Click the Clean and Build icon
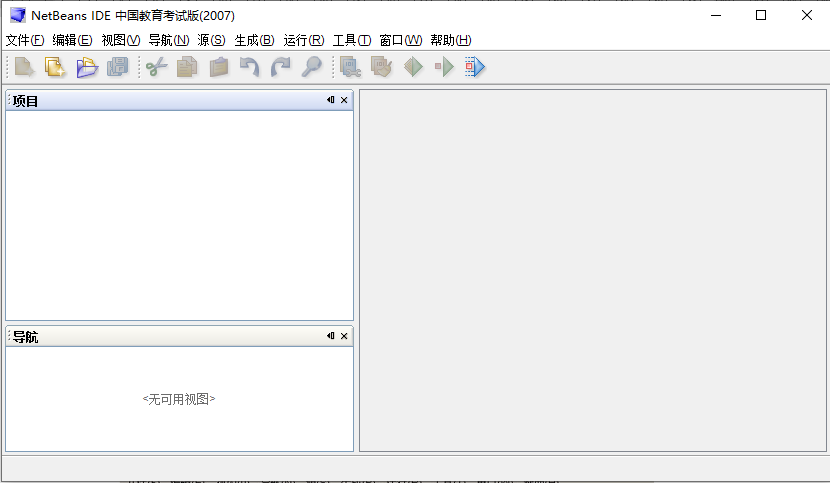 pos(382,67)
